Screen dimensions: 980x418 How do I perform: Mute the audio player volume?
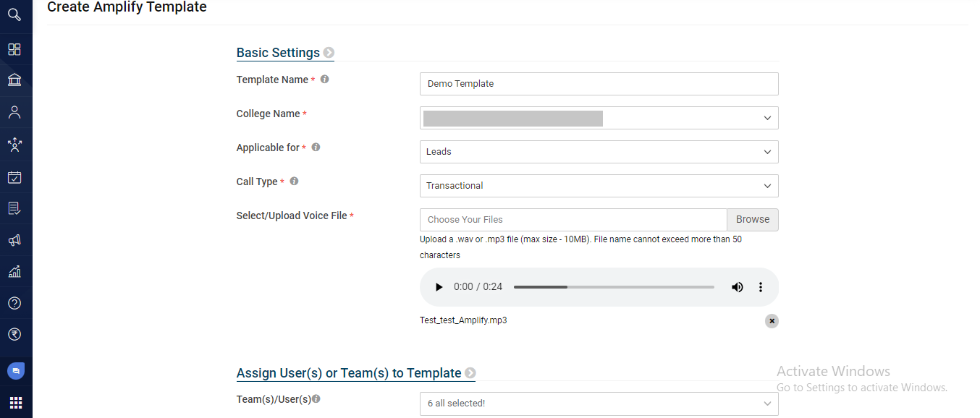point(737,287)
